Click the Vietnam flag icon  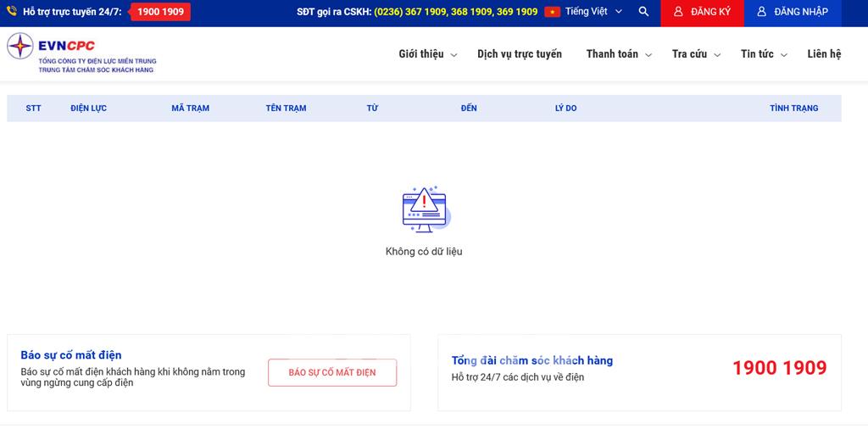click(553, 12)
